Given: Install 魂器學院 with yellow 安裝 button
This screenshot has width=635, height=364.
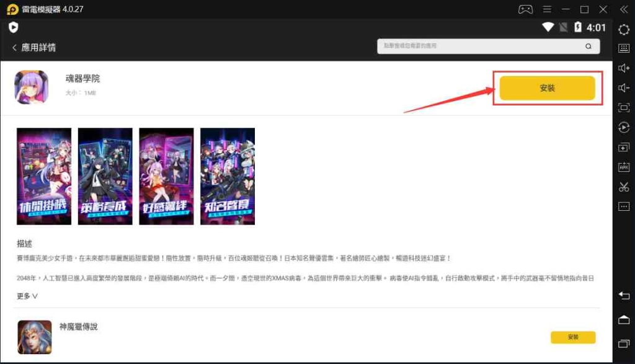Looking at the screenshot, I should coord(547,88).
